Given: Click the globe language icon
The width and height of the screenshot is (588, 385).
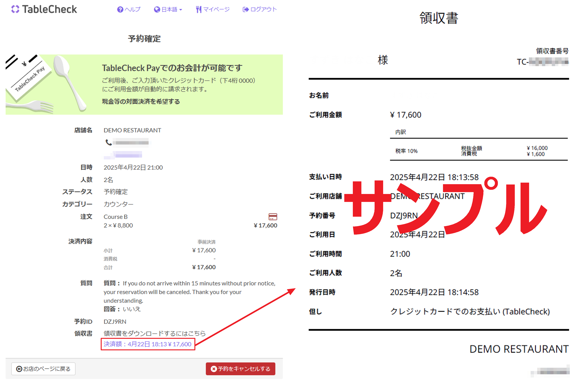Looking at the screenshot, I should (x=157, y=9).
